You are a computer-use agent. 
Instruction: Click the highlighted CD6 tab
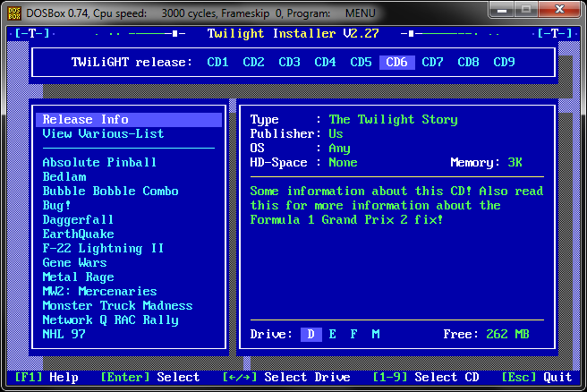tap(396, 62)
